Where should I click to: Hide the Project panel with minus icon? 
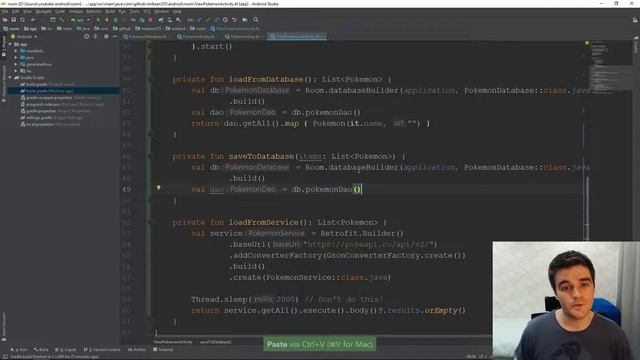[115, 36]
